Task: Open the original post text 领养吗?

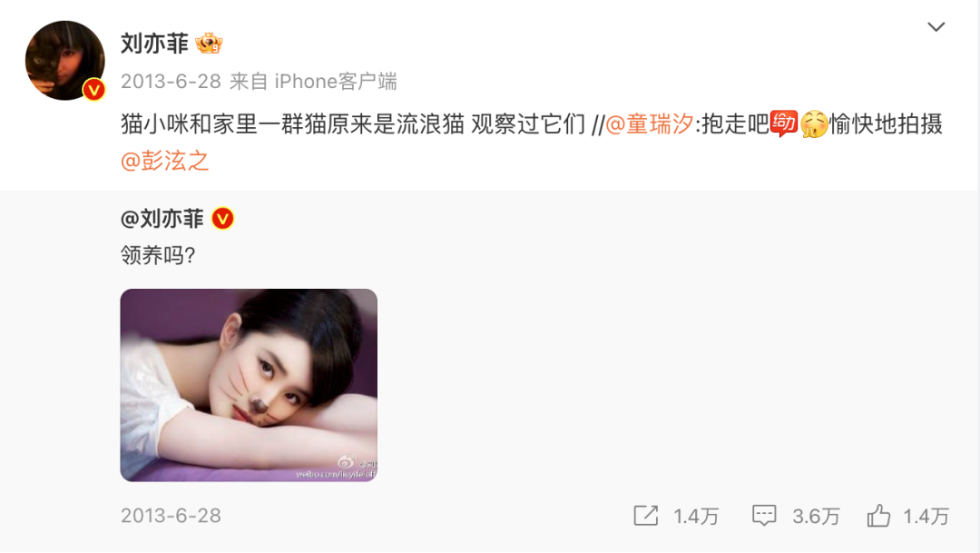Action: tap(158, 255)
